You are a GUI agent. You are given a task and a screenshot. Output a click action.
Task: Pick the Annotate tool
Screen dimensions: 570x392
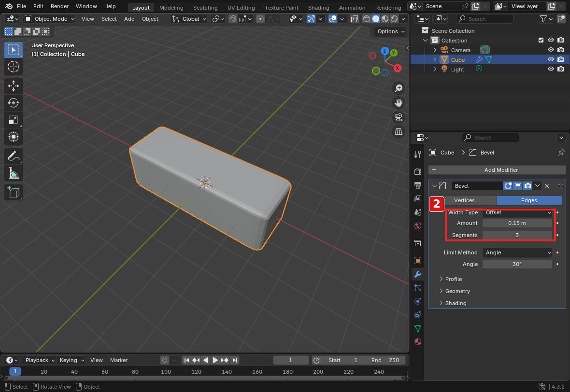tap(14, 156)
